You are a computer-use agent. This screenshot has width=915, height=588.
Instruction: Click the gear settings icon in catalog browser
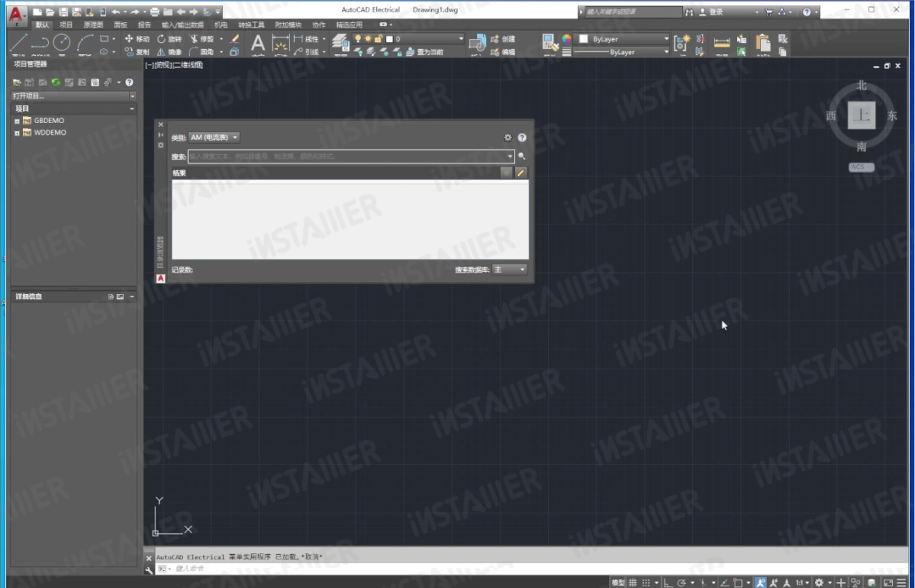click(507, 137)
